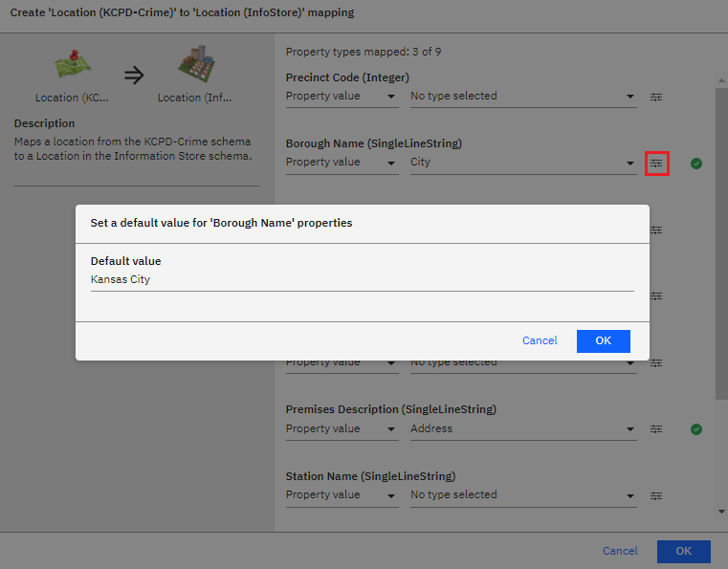This screenshot has width=728, height=569.
Task: Cancel the default value dialog
Action: pyautogui.click(x=540, y=340)
